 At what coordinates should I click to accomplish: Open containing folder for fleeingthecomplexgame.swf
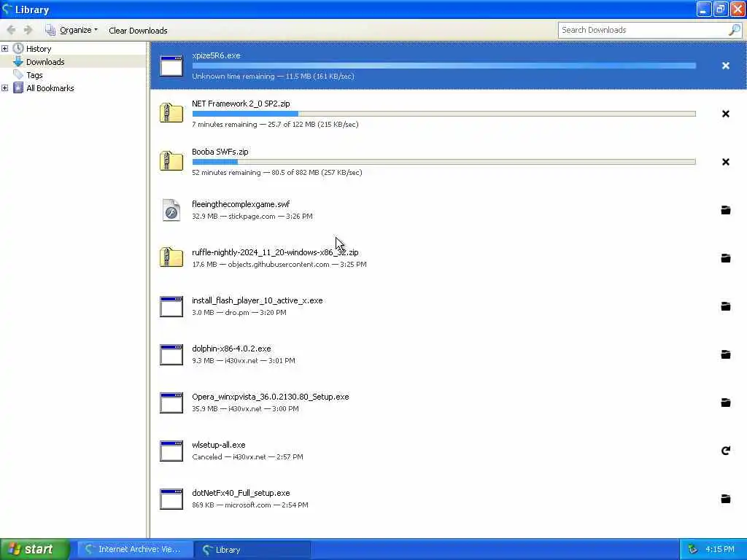tap(726, 210)
